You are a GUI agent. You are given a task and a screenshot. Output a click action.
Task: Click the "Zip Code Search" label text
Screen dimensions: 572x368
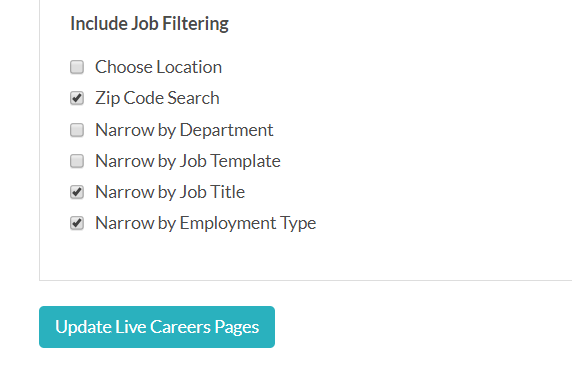coord(157,98)
